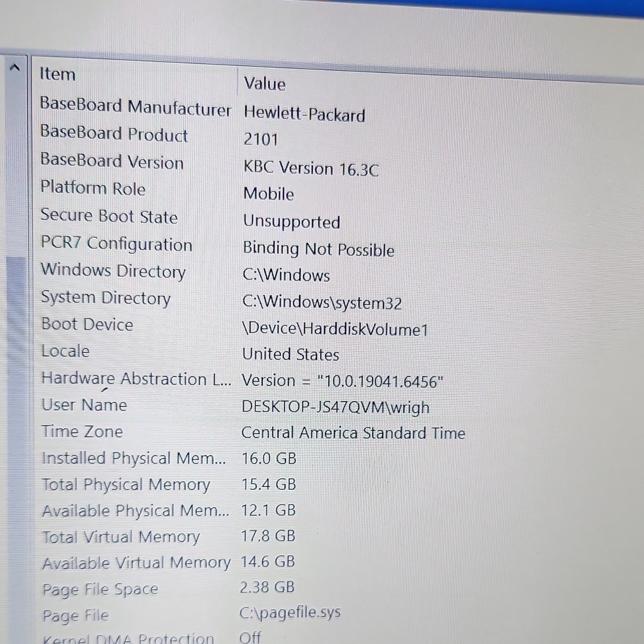Click the scroll-up arrow in the left pane
The height and width of the screenshot is (644, 644).
coord(14,68)
